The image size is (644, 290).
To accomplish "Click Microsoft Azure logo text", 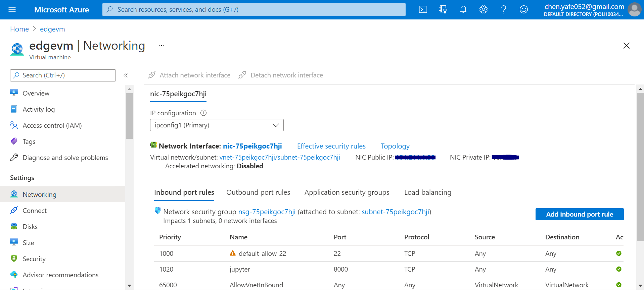I will tap(61, 10).
